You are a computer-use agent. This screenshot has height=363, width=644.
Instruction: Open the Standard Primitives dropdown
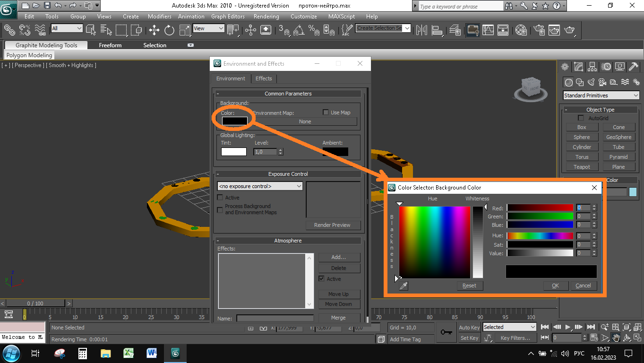pos(601,95)
